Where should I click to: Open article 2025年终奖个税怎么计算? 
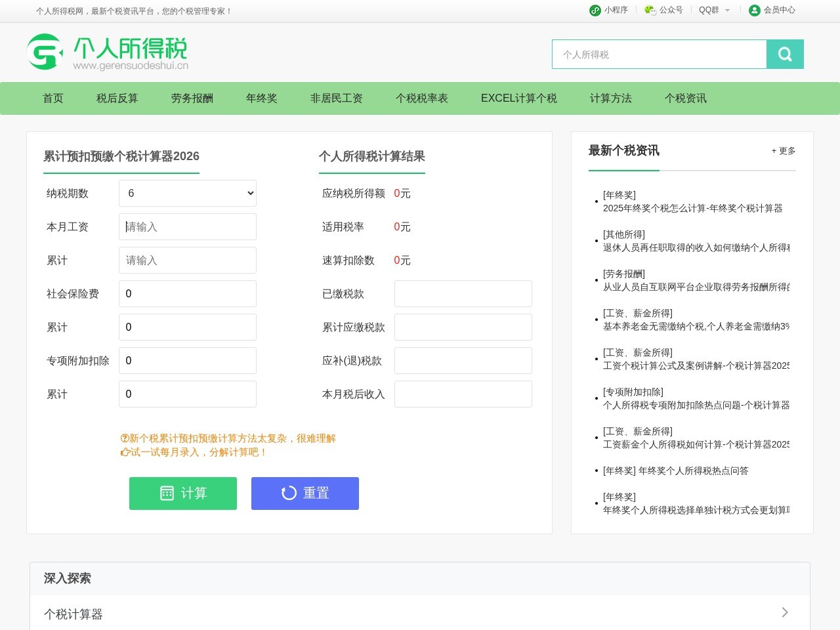coord(692,208)
